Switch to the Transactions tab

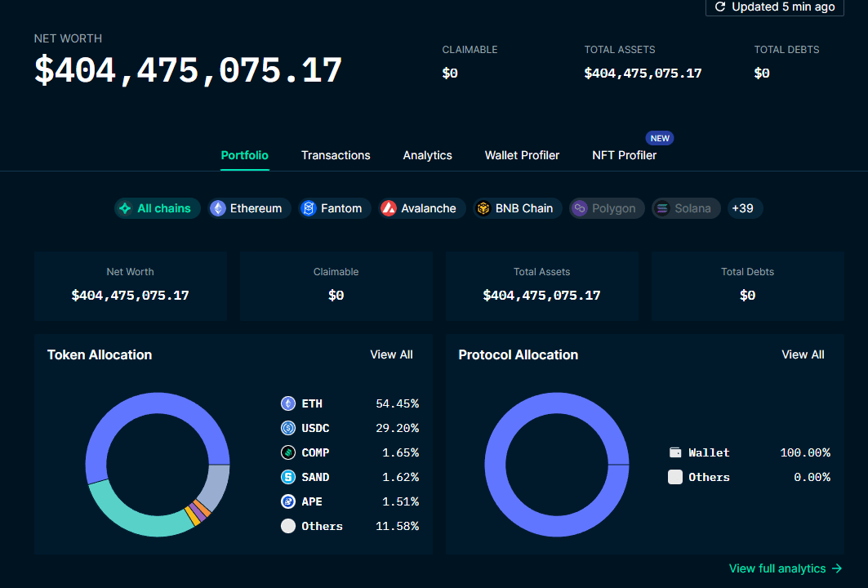coord(336,156)
